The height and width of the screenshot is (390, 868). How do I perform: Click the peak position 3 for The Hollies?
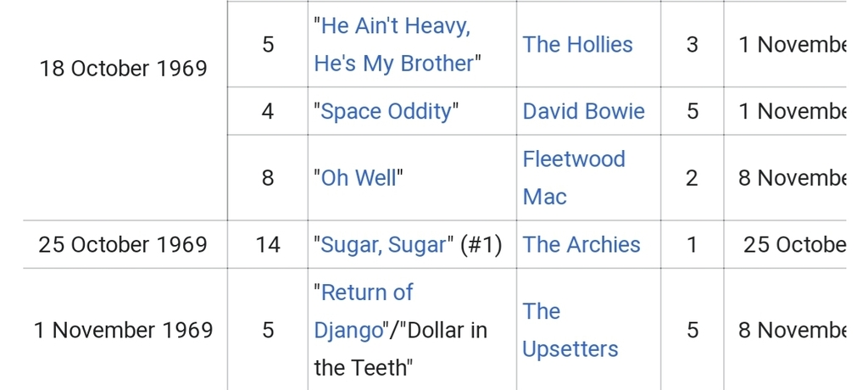[692, 44]
